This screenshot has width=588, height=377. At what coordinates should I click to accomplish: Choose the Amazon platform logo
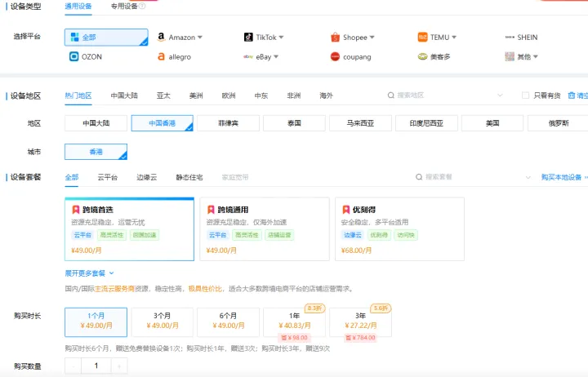point(161,37)
